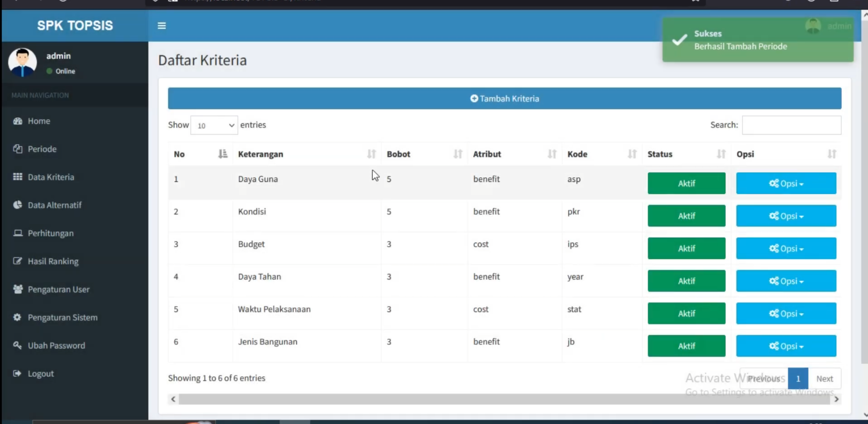Open Home menu item
Viewport: 868px width, 424px height.
(x=75, y=121)
